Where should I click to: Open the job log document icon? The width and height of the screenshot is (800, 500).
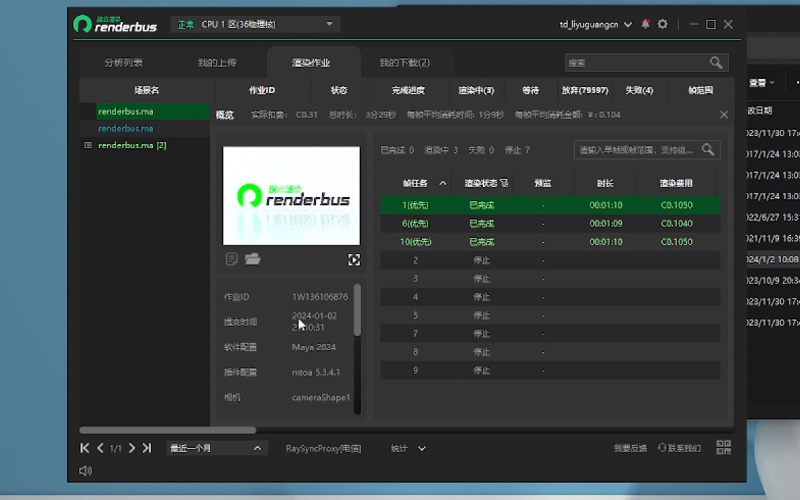pos(231,259)
